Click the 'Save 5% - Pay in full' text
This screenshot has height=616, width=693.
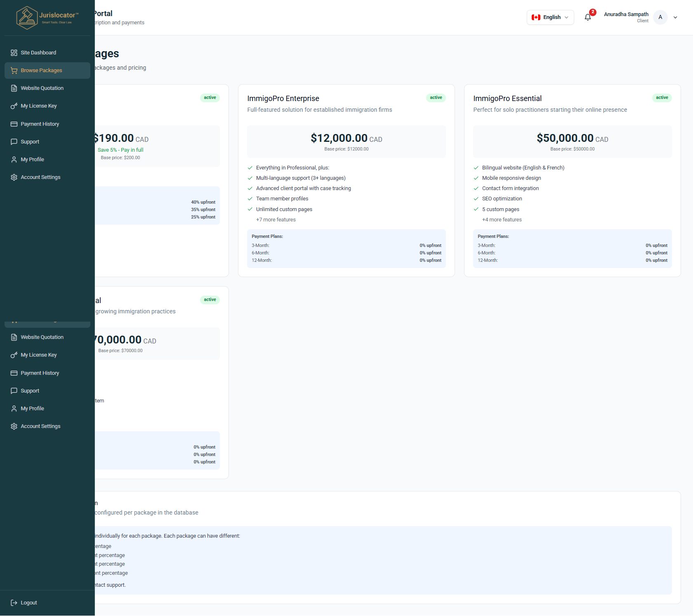coord(120,150)
